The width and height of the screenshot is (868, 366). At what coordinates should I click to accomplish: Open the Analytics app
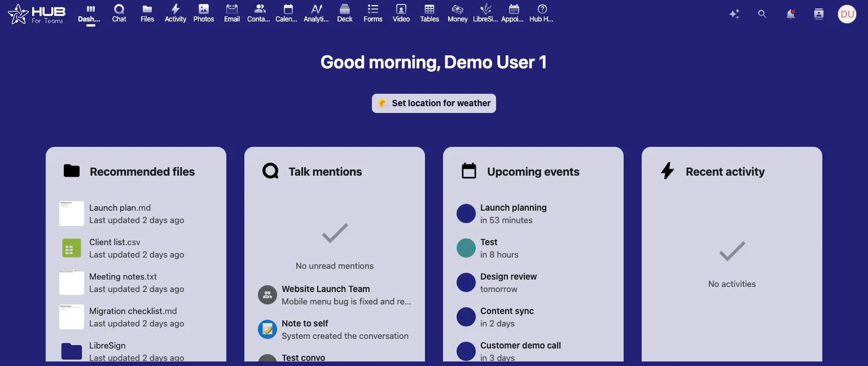tap(316, 14)
